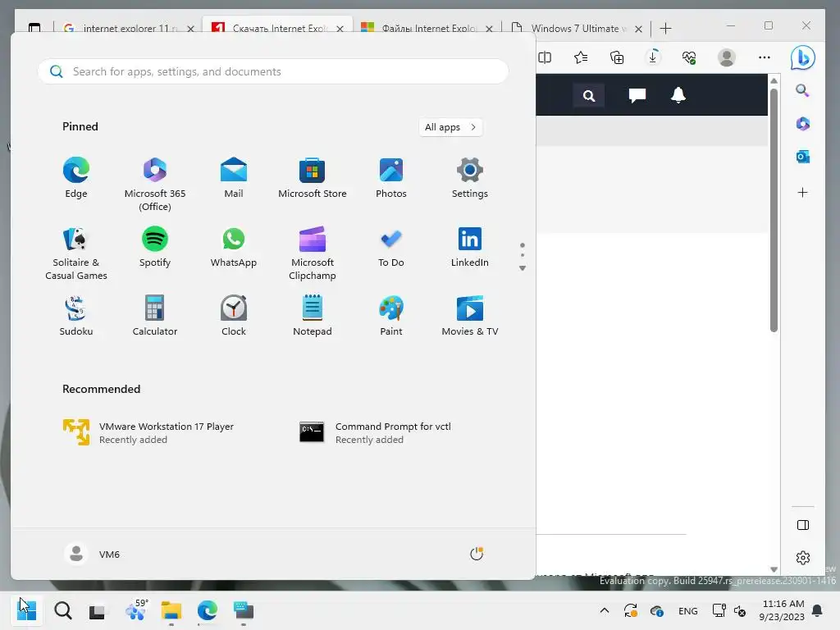Screen dimensions: 840x630
Task: Open the VM6 user account menu
Action: coord(92,554)
